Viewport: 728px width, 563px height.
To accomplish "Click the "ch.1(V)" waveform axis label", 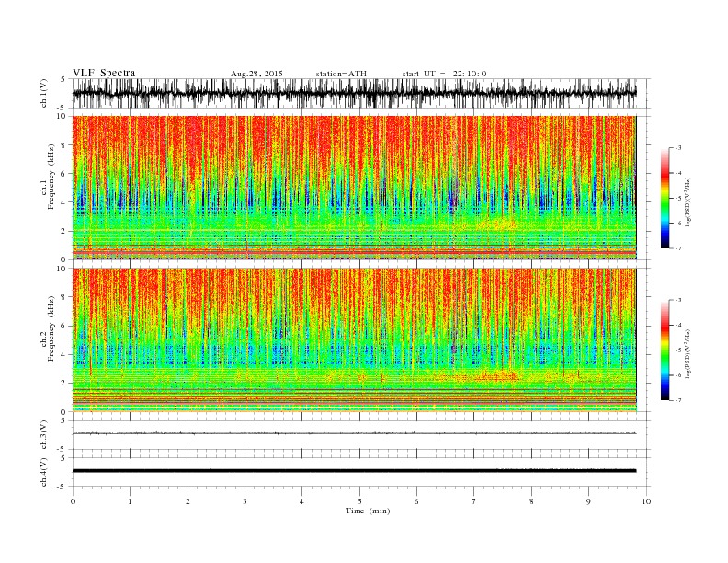I will point(44,93).
